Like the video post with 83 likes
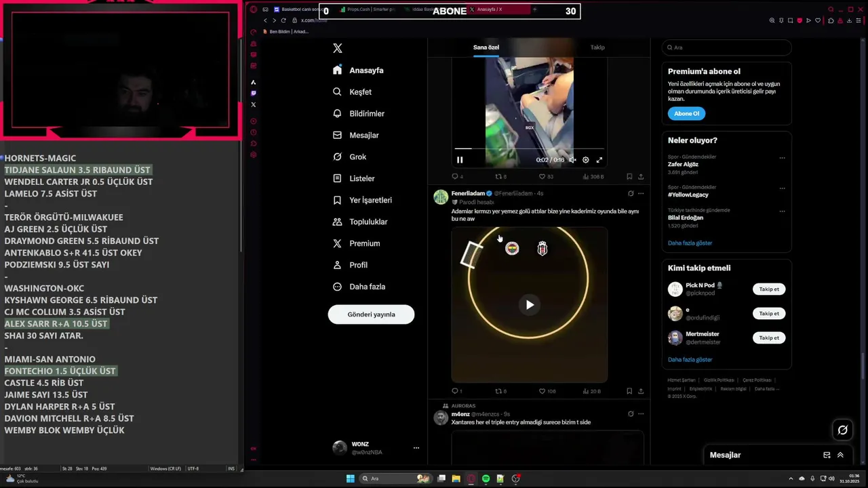The width and height of the screenshot is (868, 488). pos(546,177)
